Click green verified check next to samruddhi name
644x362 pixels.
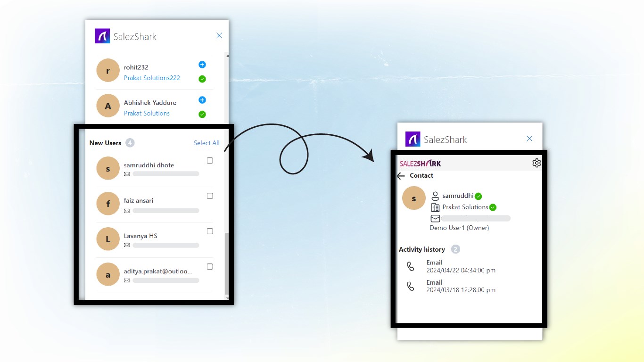tap(478, 196)
